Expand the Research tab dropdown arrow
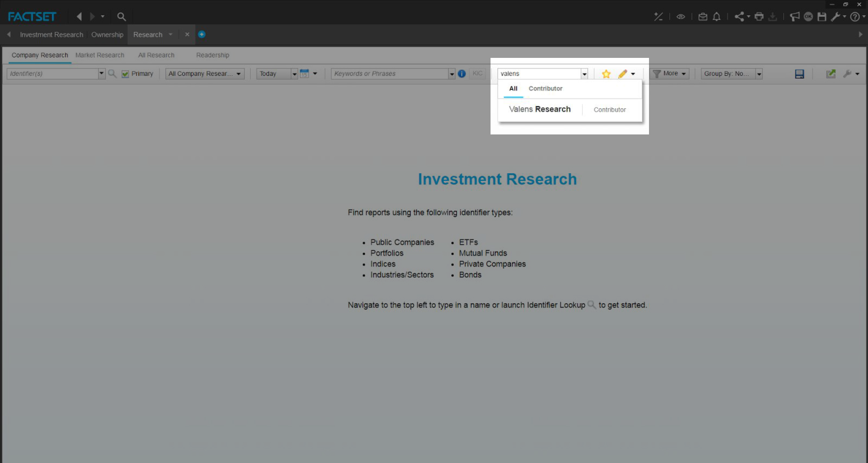 [170, 34]
